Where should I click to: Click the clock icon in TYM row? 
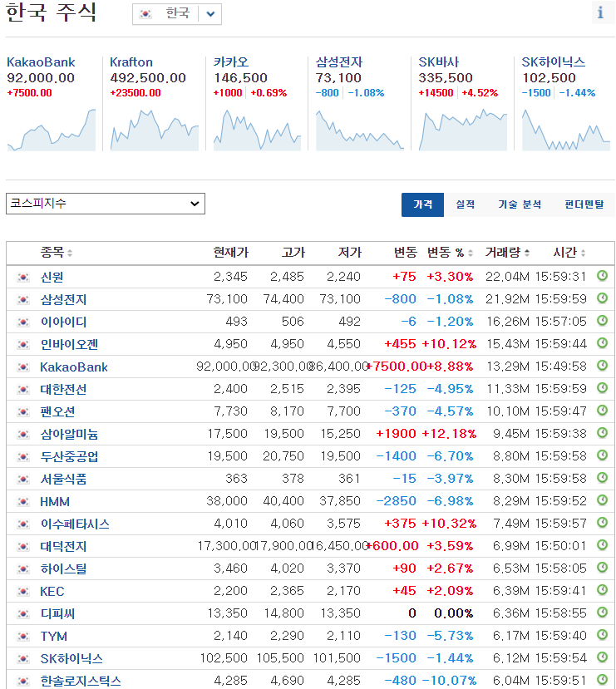[602, 634]
